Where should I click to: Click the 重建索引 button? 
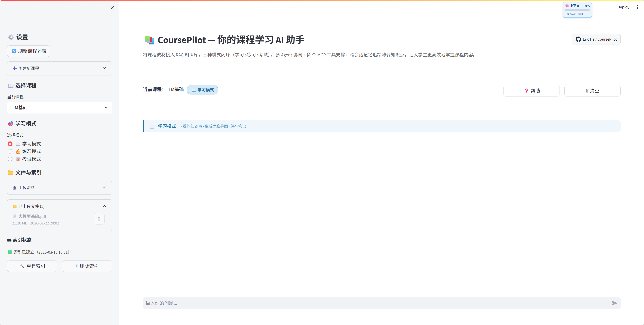32,266
